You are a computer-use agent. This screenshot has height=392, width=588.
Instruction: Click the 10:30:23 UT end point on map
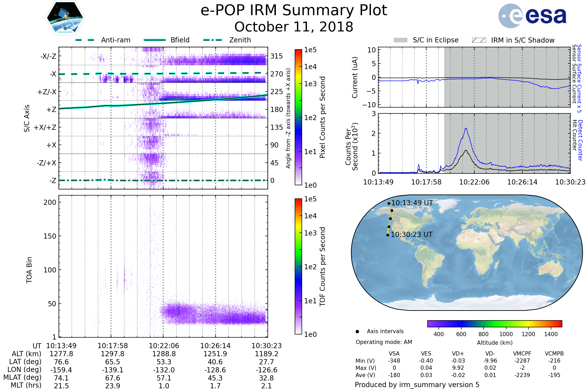[x=388, y=235]
